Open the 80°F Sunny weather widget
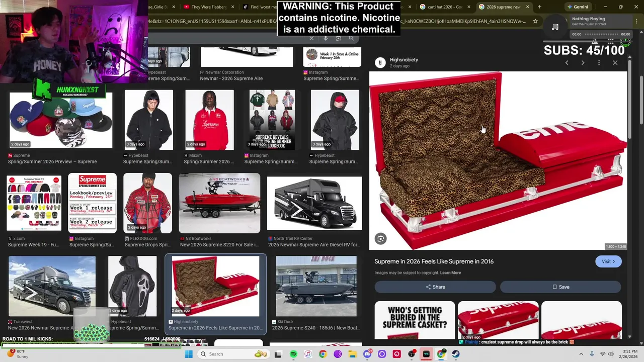Viewport: 644px width, 362px height. 17,354
